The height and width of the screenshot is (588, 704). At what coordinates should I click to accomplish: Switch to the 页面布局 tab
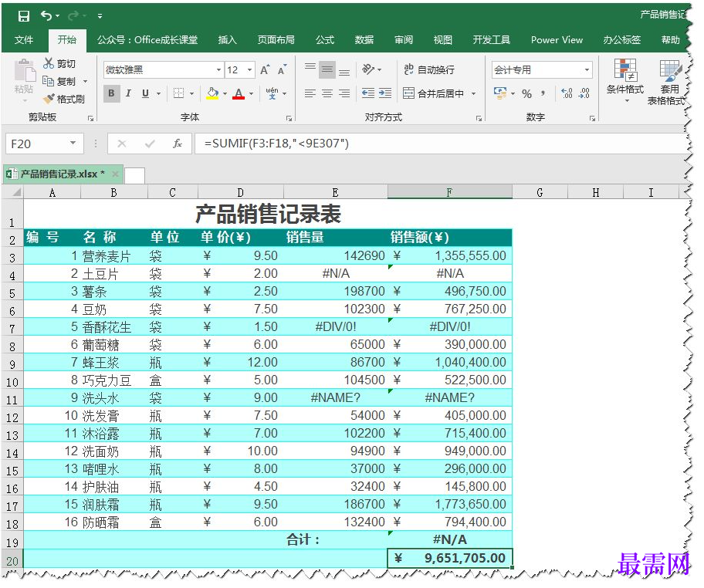pos(276,40)
